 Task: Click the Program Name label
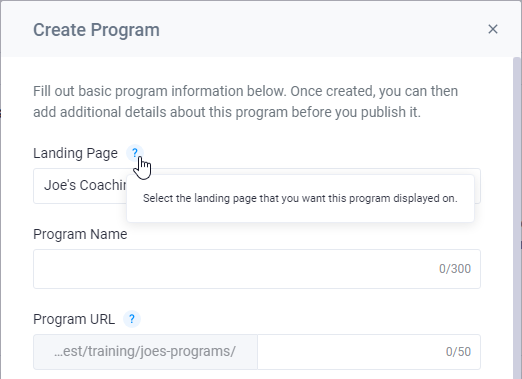click(x=80, y=234)
